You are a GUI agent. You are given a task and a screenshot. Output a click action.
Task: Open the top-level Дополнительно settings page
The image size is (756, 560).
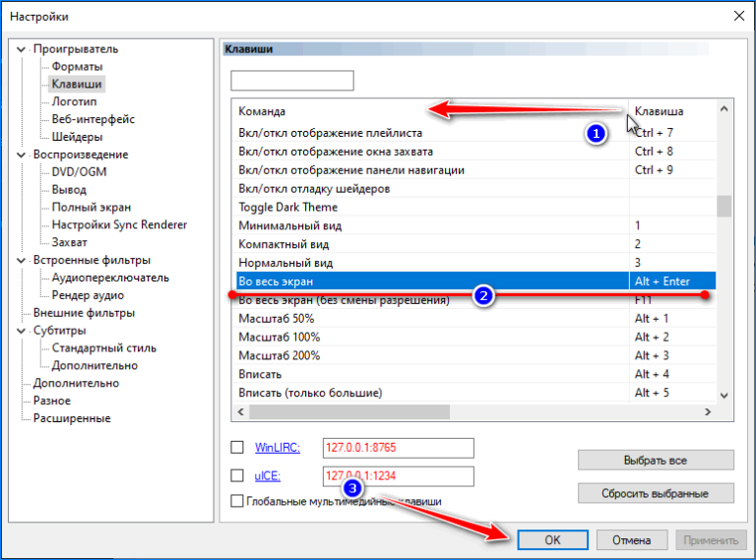(76, 383)
